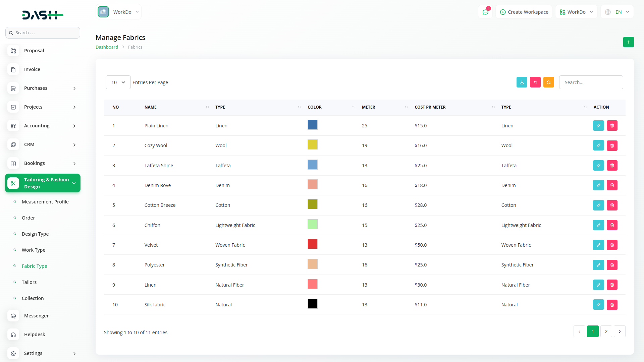The image size is (644, 362).
Task: Click the pink undo arrow icon
Action: coord(535,82)
